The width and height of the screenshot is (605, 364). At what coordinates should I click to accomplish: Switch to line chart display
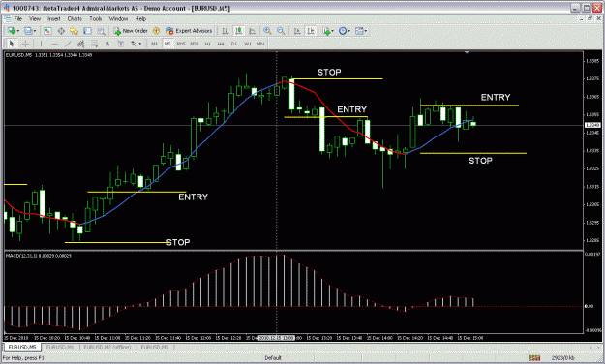click(x=253, y=31)
